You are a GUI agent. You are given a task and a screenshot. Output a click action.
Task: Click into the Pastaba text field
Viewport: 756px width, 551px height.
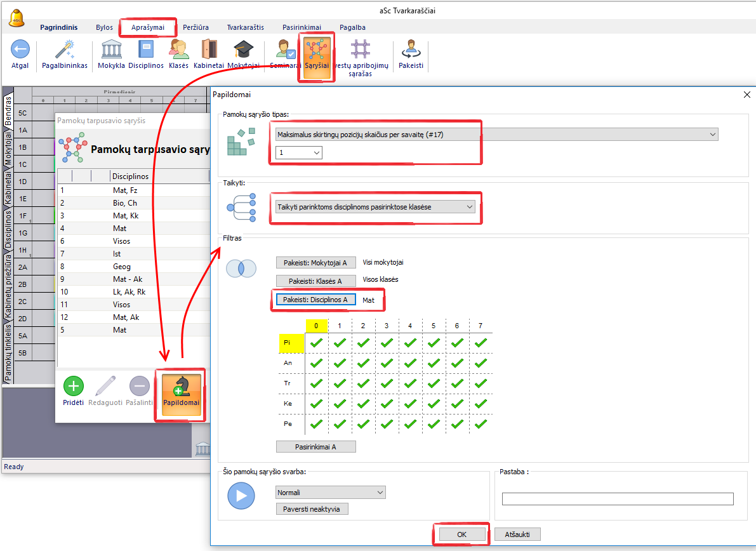[x=617, y=499]
